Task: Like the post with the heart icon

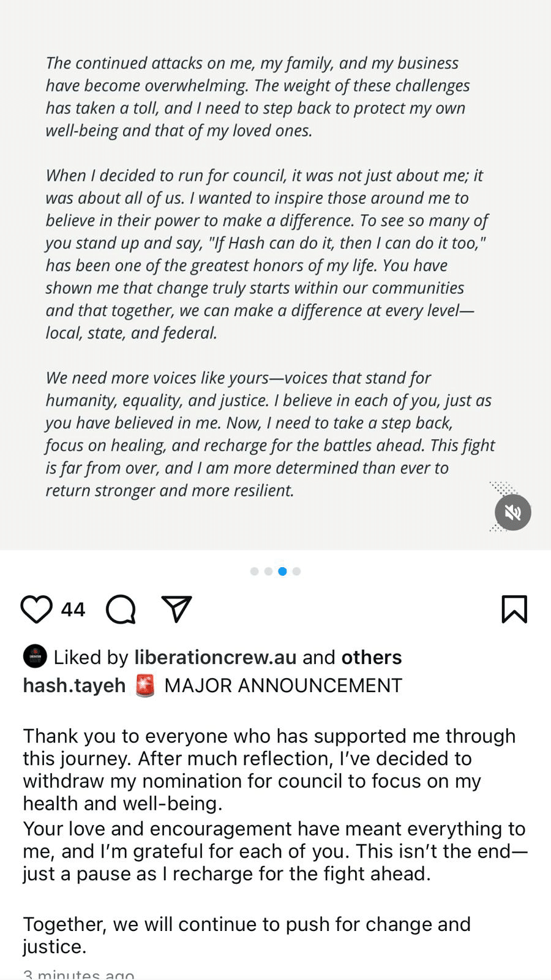Action: [37, 609]
